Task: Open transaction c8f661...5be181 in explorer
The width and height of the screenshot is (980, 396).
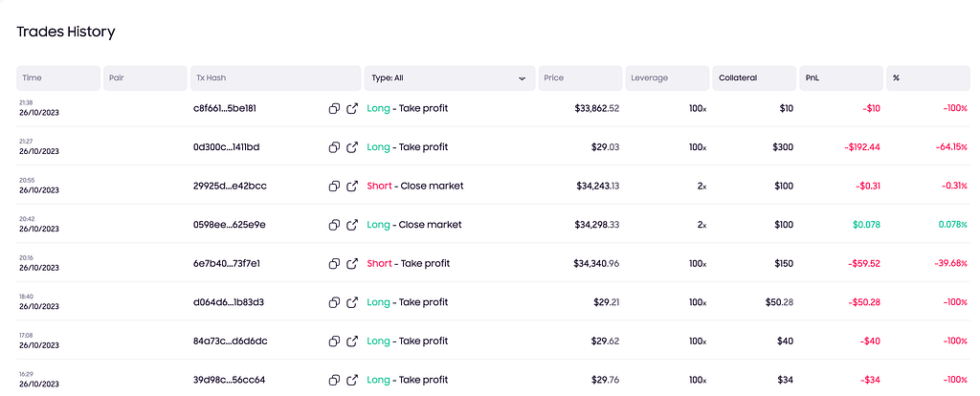Action: (352, 109)
